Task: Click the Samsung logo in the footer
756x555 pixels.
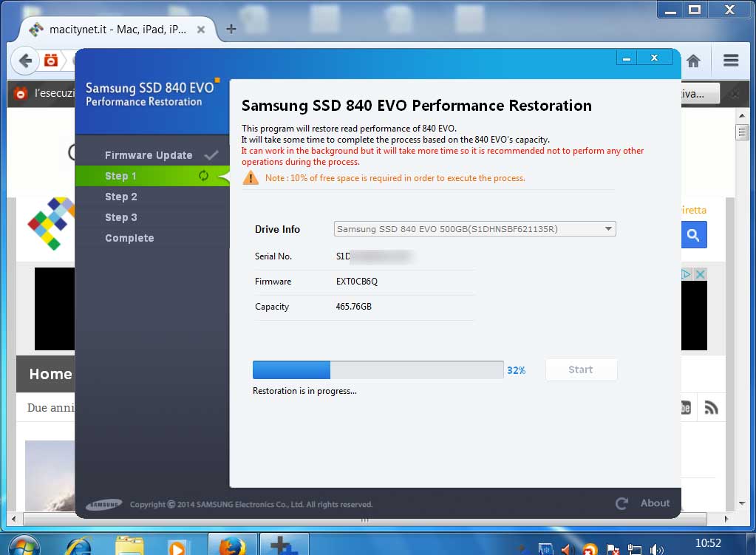Action: (103, 504)
